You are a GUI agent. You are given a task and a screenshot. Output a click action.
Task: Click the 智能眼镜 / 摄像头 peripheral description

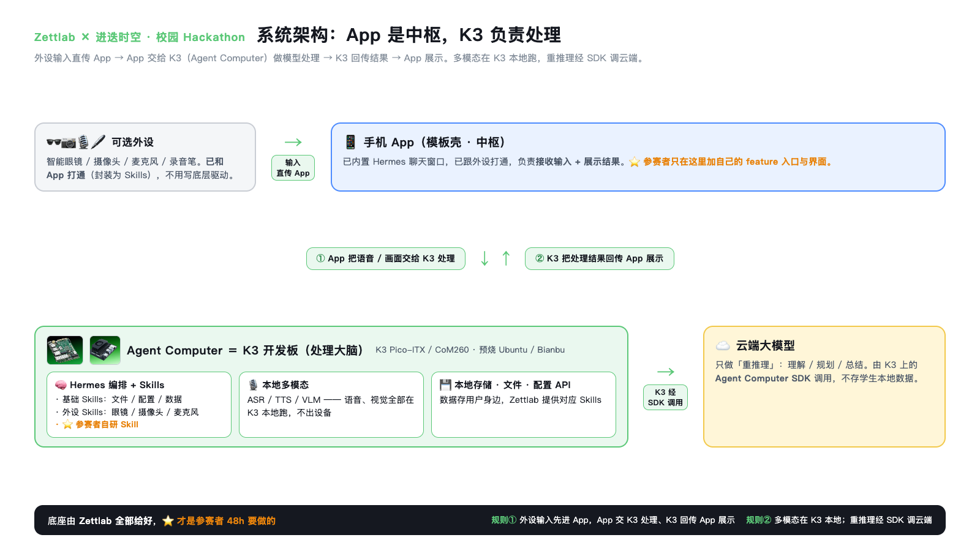tap(141, 168)
